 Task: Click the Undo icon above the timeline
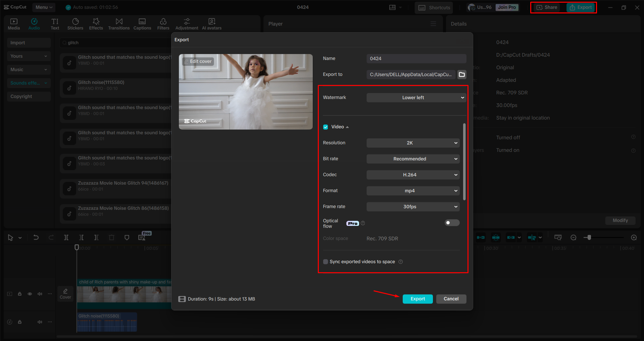point(36,237)
